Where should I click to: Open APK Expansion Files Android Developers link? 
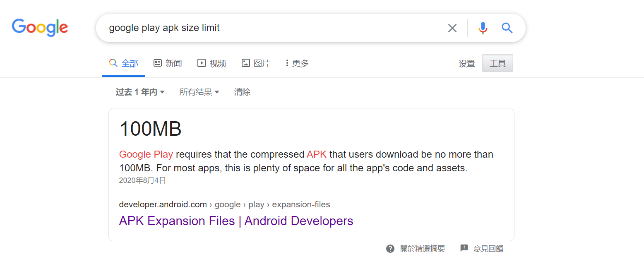coord(236,221)
